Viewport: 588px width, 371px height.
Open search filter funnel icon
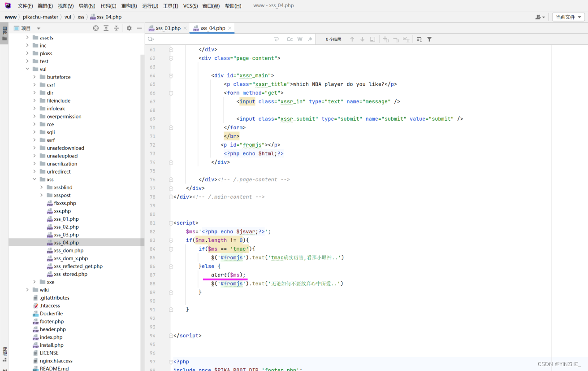pos(429,39)
